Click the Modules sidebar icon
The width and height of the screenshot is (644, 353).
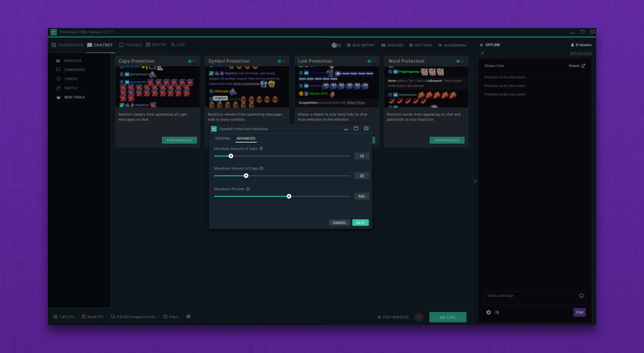(58, 61)
